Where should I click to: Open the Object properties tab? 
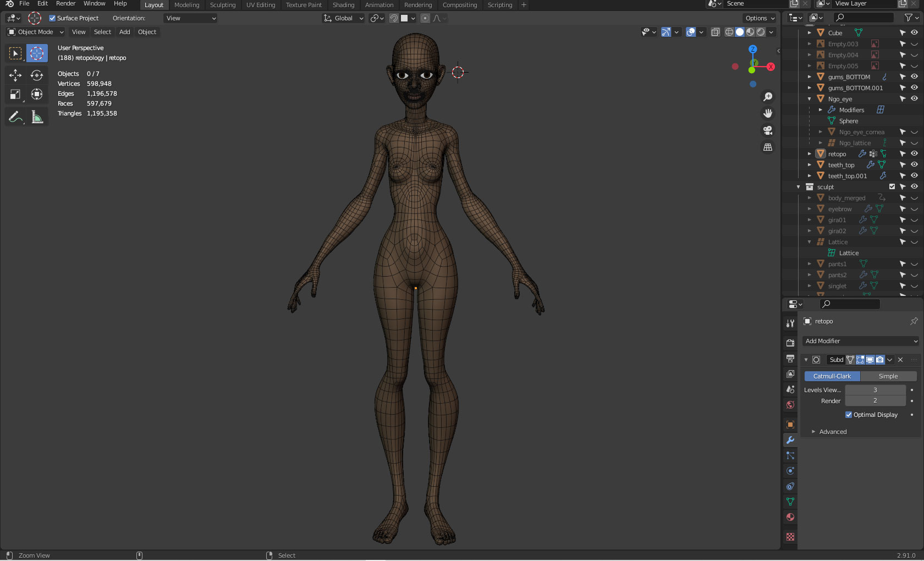[x=790, y=425]
